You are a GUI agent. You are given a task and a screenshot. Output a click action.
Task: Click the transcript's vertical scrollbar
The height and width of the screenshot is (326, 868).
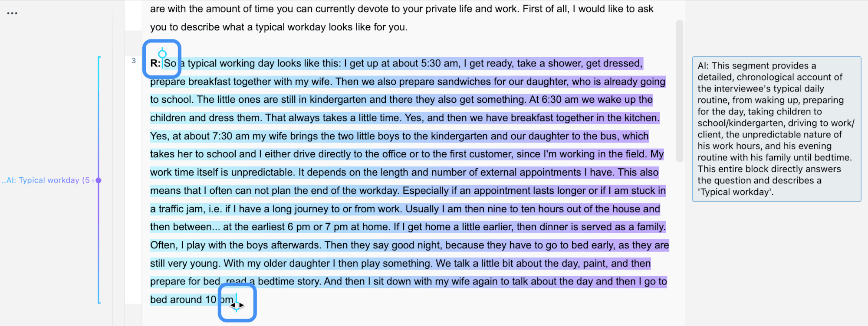point(680,91)
